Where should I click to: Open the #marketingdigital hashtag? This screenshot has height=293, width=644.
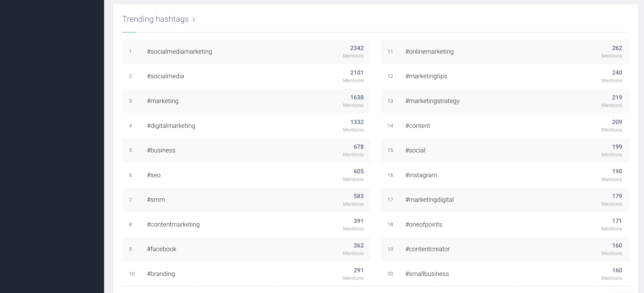429,200
